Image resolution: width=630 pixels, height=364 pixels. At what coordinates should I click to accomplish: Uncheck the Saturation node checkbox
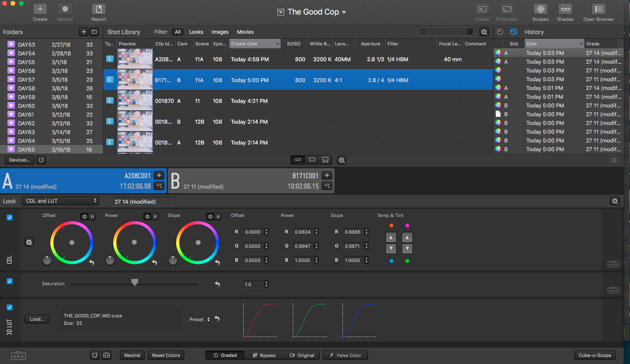(10, 281)
